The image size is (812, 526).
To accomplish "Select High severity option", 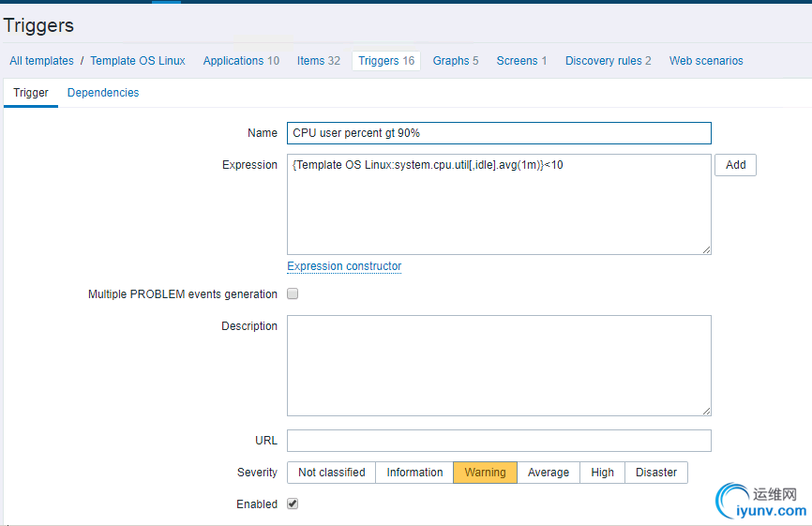I will tap(603, 473).
